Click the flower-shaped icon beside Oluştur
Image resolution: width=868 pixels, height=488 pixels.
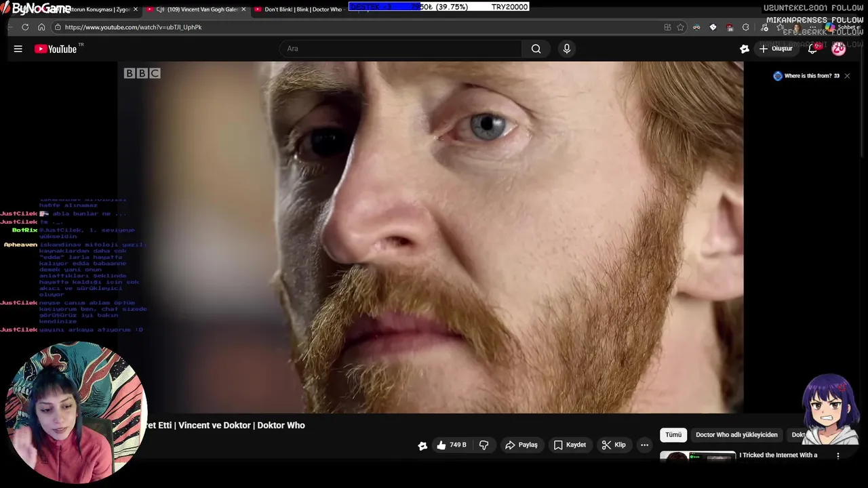pyautogui.click(x=744, y=49)
